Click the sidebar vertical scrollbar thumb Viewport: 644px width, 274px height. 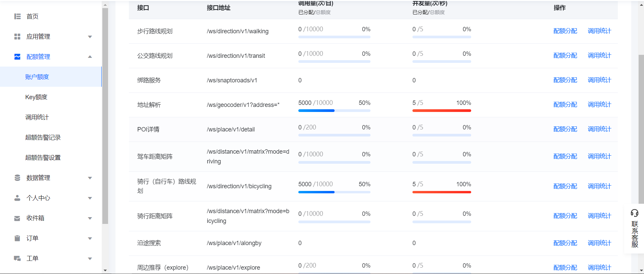pyautogui.click(x=105, y=114)
